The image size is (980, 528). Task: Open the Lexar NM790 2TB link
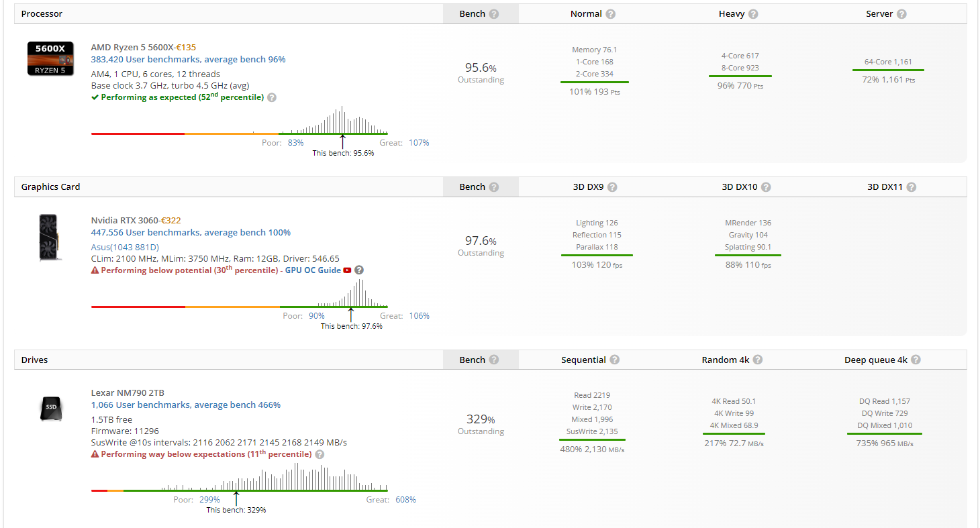point(128,393)
